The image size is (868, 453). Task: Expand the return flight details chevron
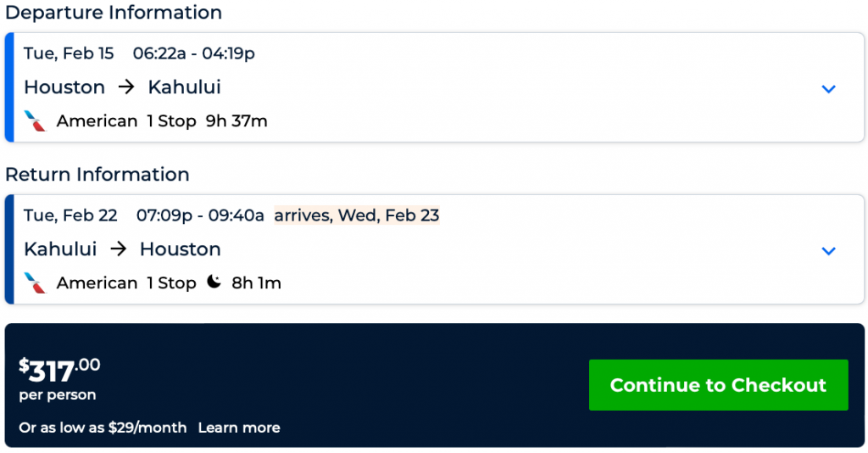point(828,250)
